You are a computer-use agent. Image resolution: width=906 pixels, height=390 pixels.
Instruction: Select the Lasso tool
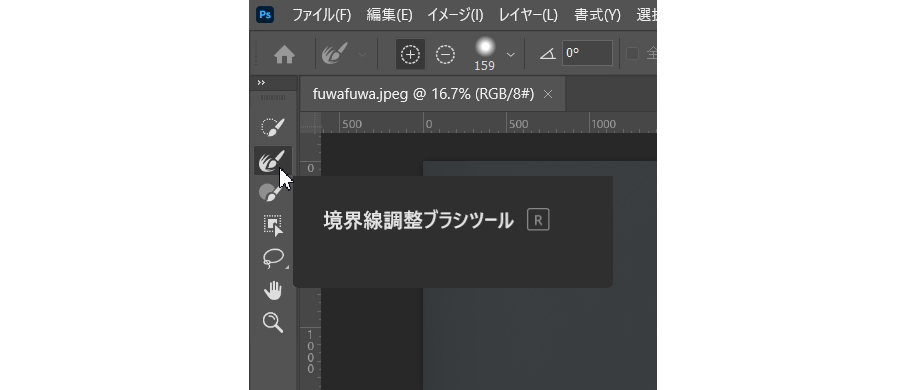272,258
